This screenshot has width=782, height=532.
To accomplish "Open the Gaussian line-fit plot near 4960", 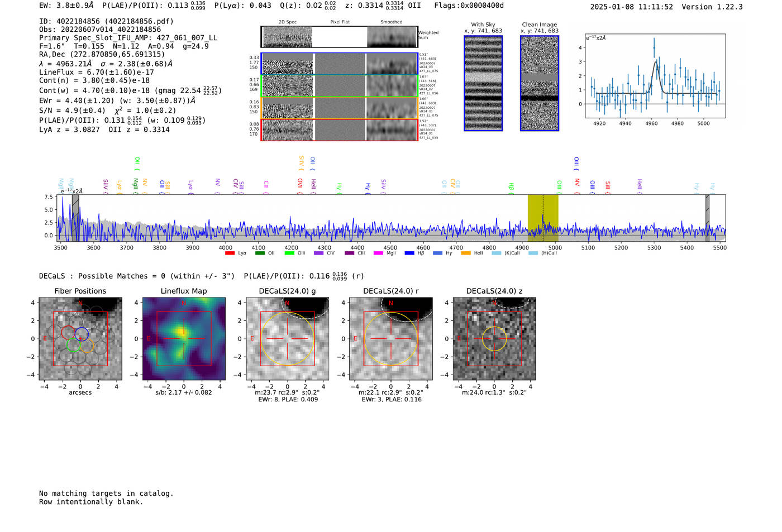I will 655,76.
